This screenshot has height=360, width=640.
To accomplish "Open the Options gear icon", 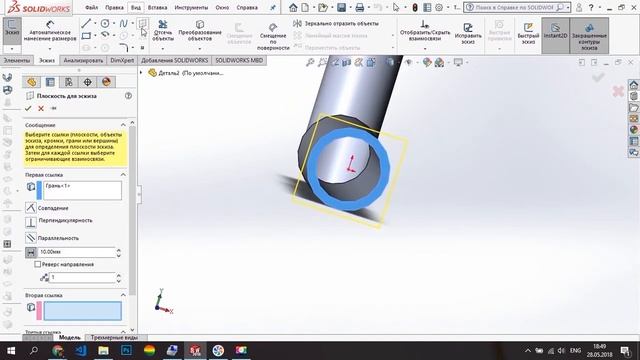I will (439, 7).
